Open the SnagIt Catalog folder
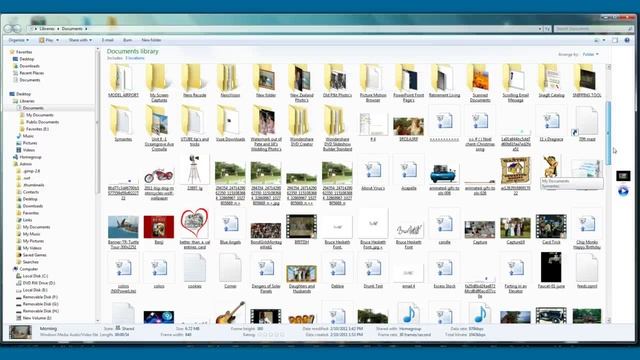The height and width of the screenshot is (360, 640). (551, 80)
